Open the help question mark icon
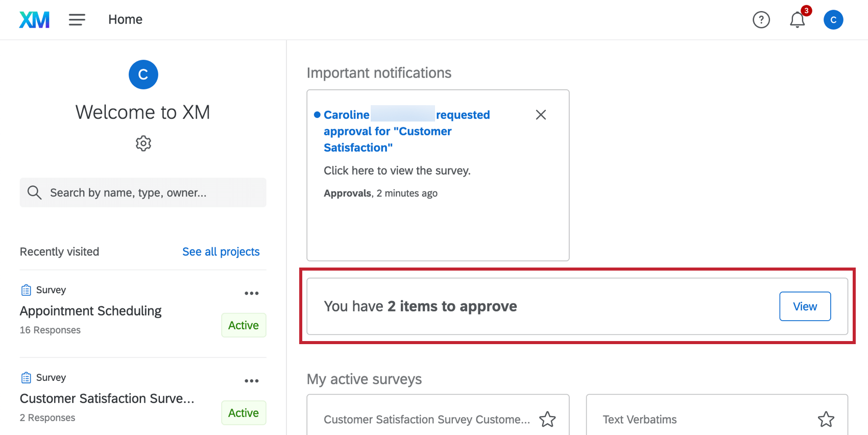Viewport: 868px width, 435px height. [x=761, y=20]
